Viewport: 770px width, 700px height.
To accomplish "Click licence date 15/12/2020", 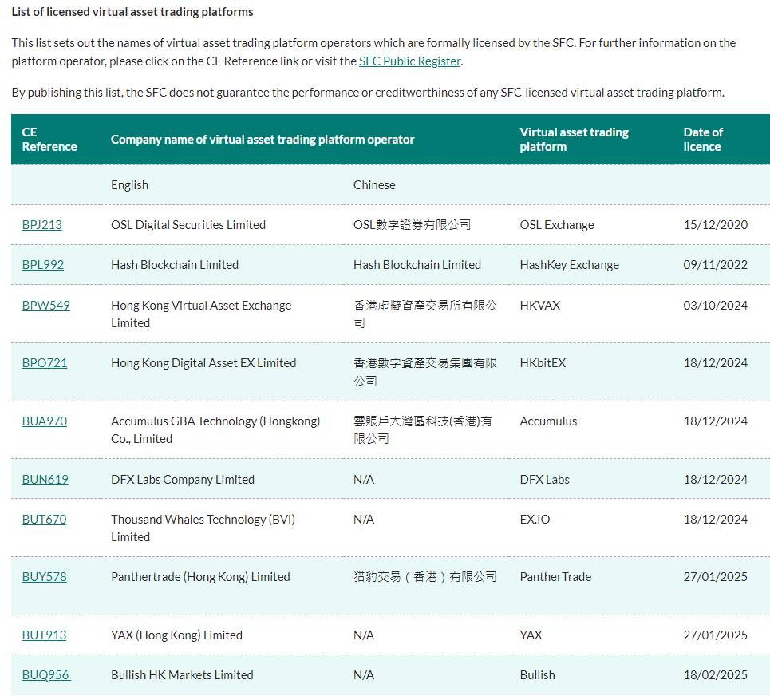I will (x=716, y=225).
